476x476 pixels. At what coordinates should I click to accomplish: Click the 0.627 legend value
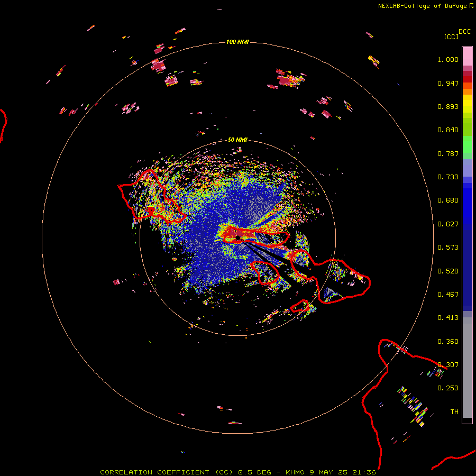click(x=448, y=224)
